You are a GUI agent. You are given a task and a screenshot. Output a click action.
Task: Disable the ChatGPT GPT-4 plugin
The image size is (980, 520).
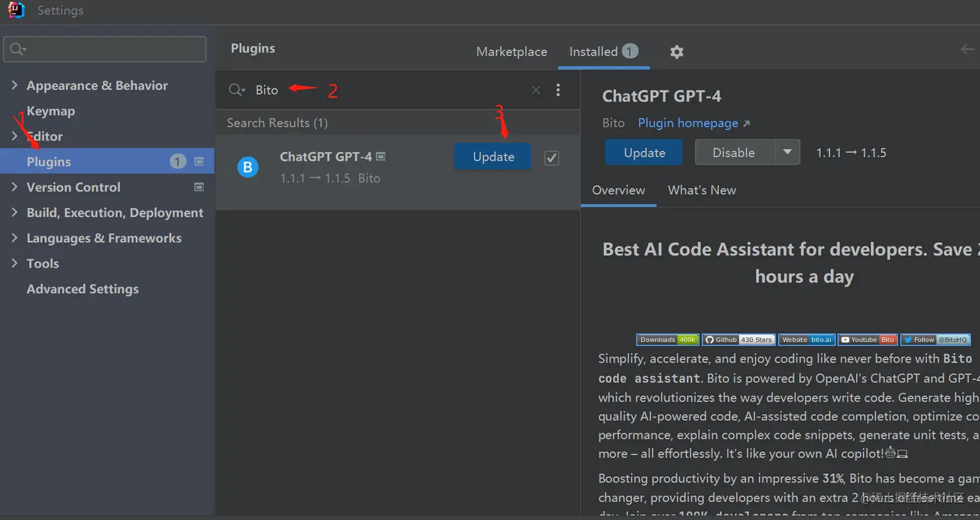[x=734, y=152]
